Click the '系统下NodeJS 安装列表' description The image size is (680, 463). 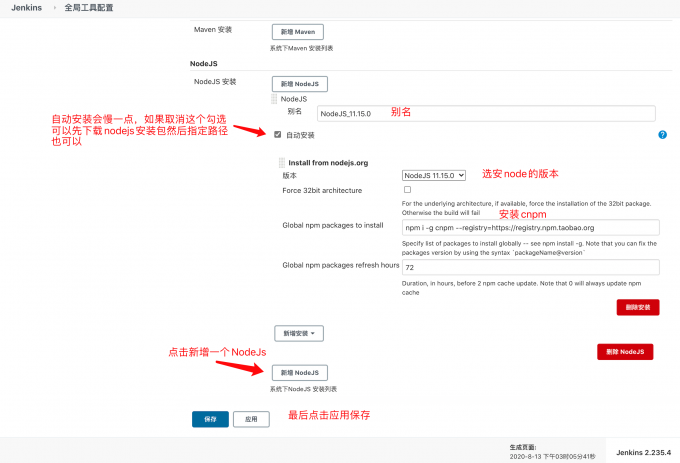point(303,389)
